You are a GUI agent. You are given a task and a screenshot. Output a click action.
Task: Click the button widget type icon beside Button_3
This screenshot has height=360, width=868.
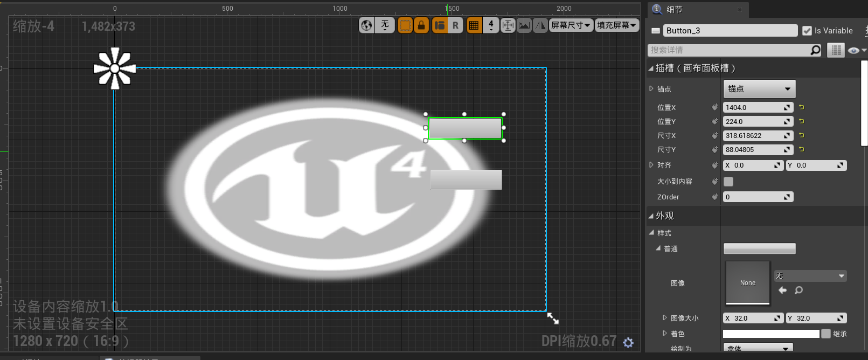tap(656, 31)
